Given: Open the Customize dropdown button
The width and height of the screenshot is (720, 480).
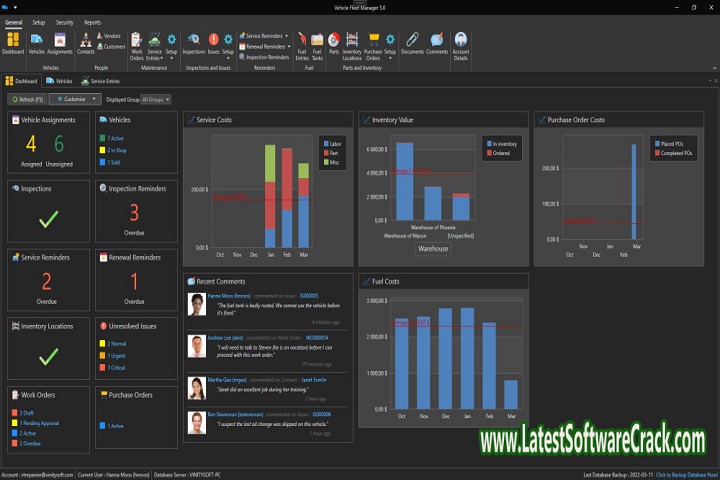Looking at the screenshot, I should point(73,100).
